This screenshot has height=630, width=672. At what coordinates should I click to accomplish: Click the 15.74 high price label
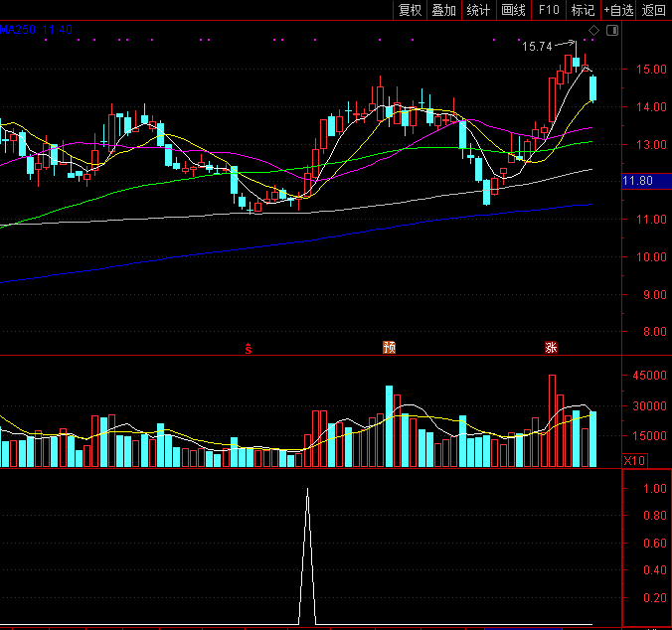click(x=537, y=47)
